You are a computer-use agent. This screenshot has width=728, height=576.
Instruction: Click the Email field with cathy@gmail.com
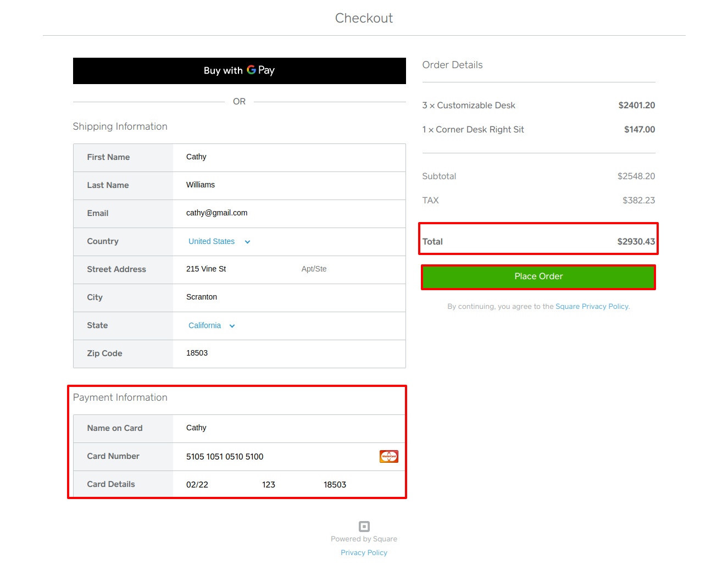click(288, 213)
